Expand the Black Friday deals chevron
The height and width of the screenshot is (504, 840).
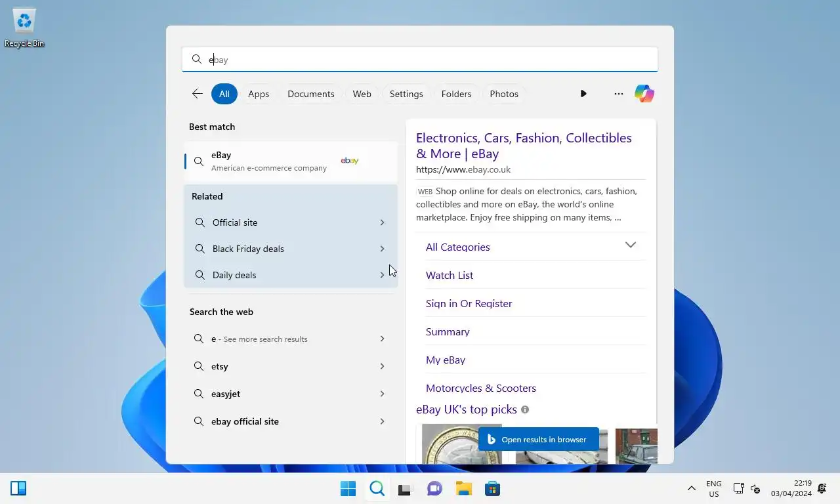pyautogui.click(x=382, y=249)
